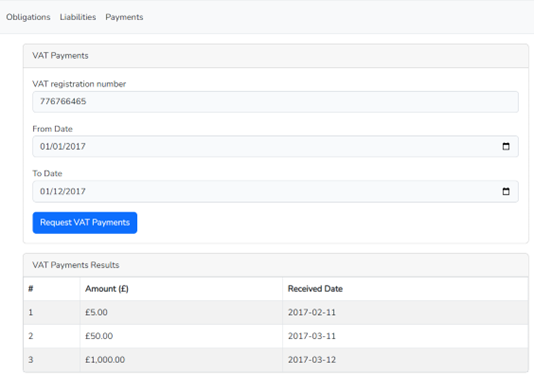Screen dimensions: 534x375
Task: Select the 2017-02-11 date cell
Action: click(405, 312)
